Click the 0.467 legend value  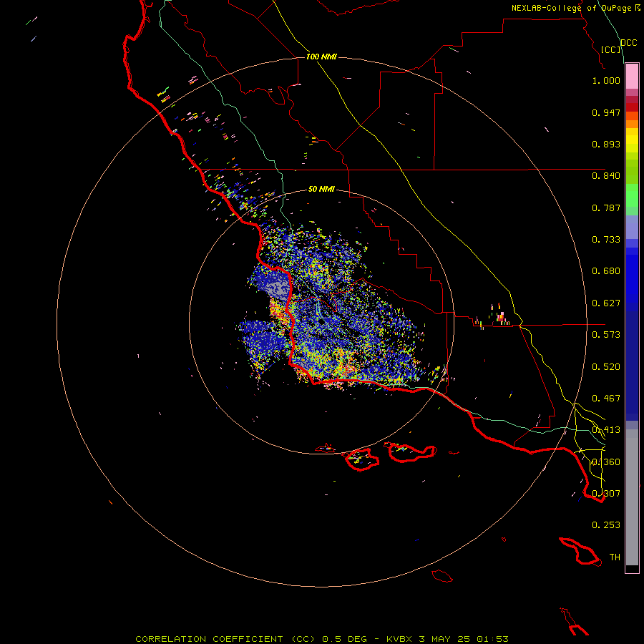[x=606, y=399]
